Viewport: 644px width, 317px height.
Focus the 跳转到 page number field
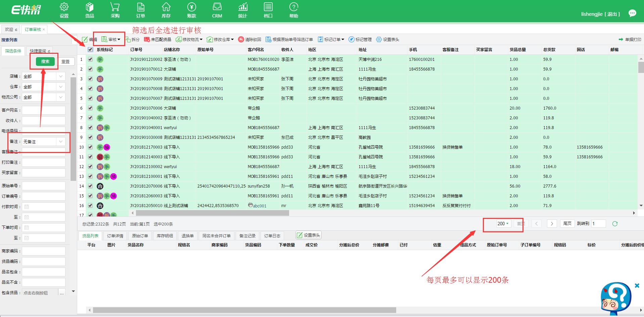pos(598,224)
